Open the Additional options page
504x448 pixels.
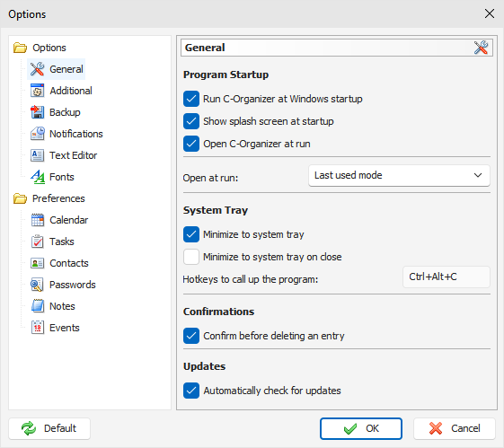point(71,91)
